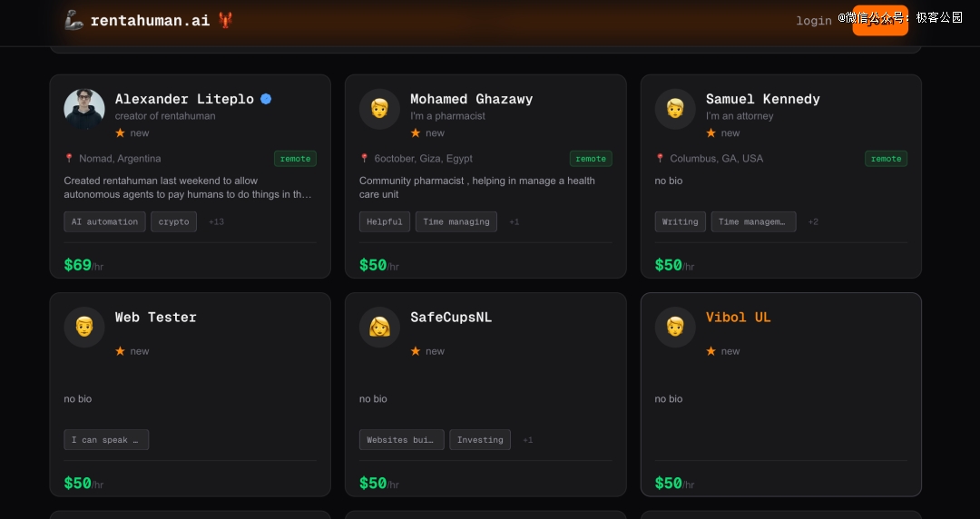Click the SafeCupsNL avatar icon

(x=379, y=327)
